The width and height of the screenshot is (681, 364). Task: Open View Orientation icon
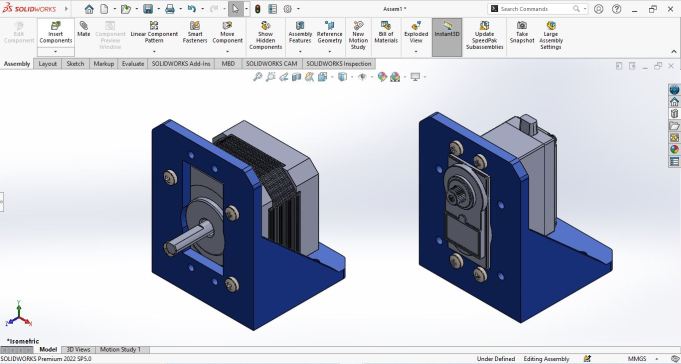pos(322,77)
